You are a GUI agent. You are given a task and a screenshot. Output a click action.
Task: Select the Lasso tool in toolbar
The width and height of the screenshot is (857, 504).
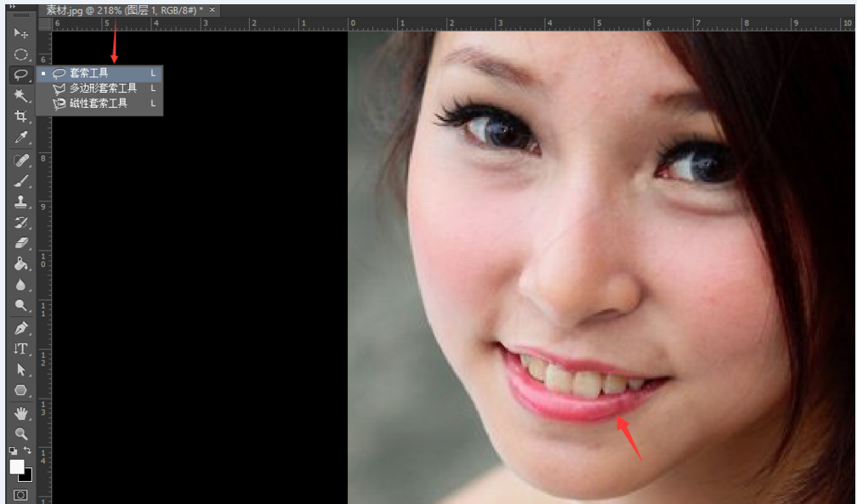(x=20, y=74)
